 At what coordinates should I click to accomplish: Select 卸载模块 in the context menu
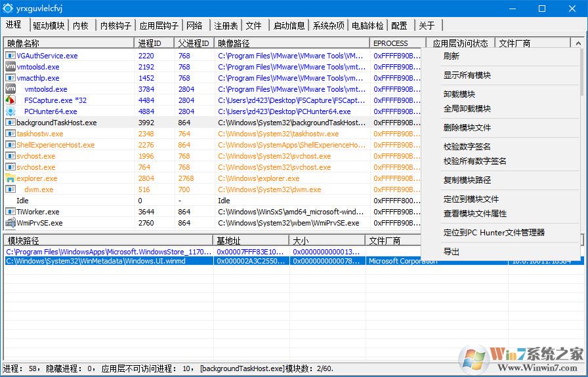pos(459,94)
